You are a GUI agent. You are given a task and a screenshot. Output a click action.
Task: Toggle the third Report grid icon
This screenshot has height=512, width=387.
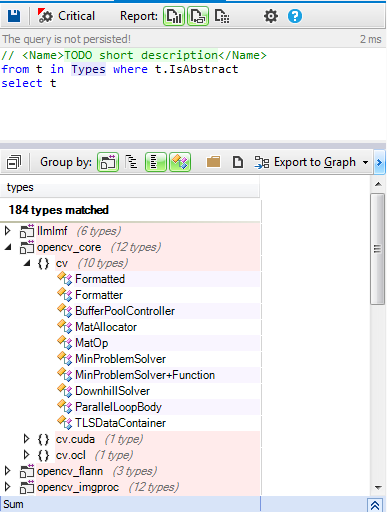222,16
